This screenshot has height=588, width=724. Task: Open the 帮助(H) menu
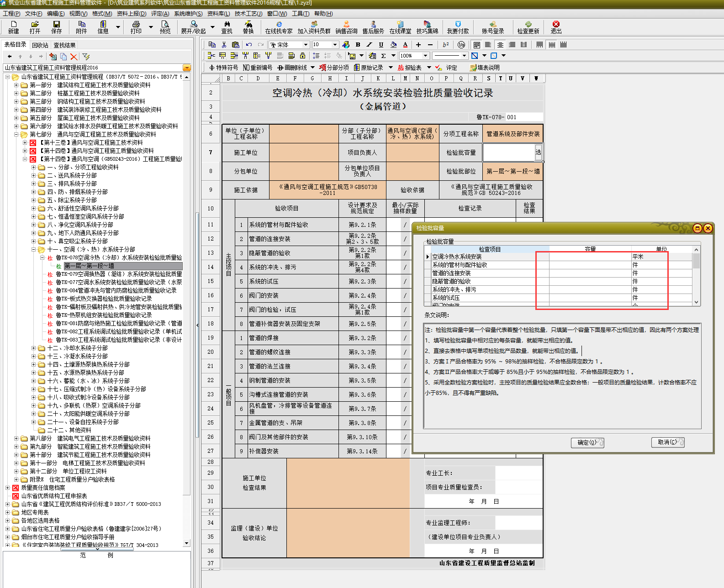click(x=323, y=14)
